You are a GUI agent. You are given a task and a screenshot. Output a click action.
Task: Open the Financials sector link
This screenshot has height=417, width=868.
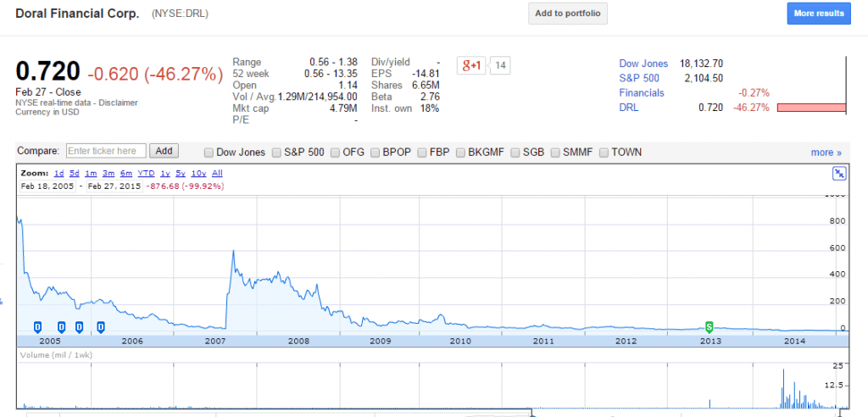point(642,93)
